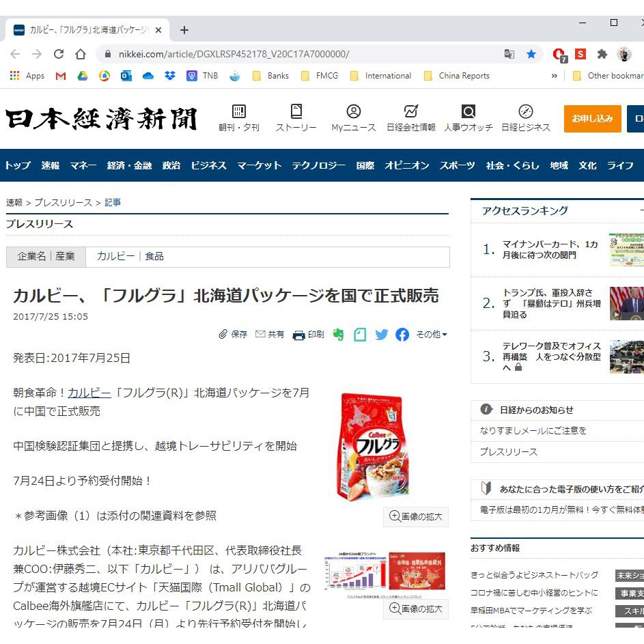Open ranking article トランプ氏、軍投入辞さず

[x=552, y=303]
